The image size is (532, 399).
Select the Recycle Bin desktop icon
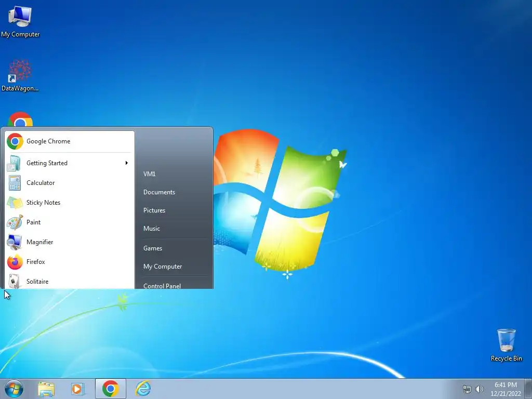(x=506, y=345)
